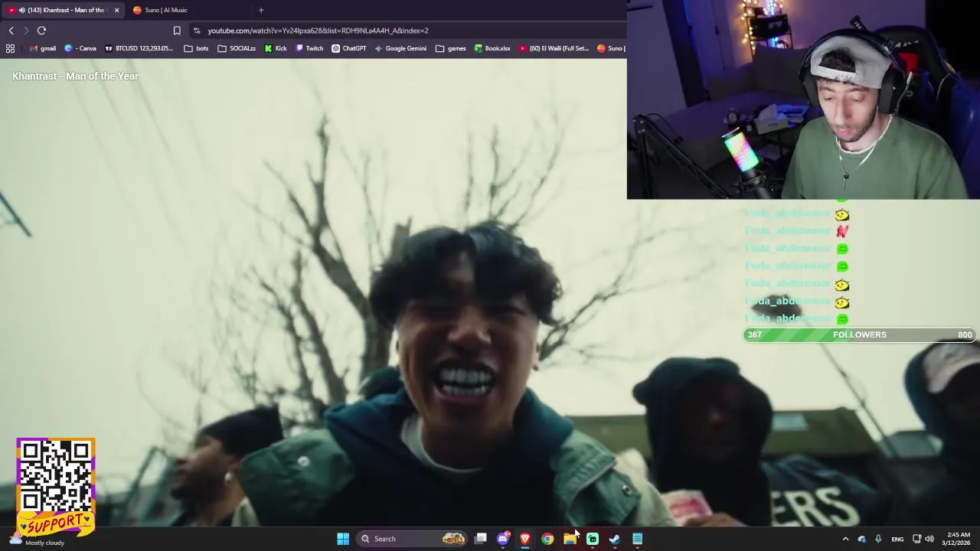Bookmark this page with the bookmark icon
The width and height of the screenshot is (980, 551).
177,31
